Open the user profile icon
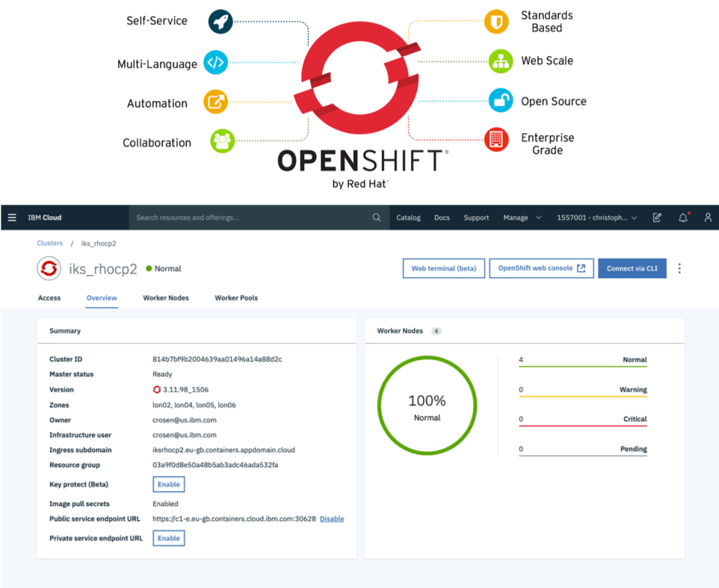 pos(708,217)
